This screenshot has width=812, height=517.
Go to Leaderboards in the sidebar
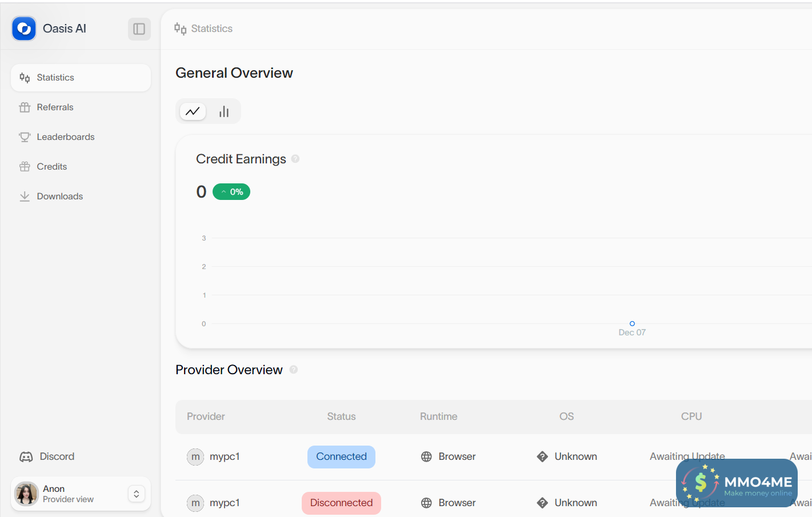coord(65,137)
